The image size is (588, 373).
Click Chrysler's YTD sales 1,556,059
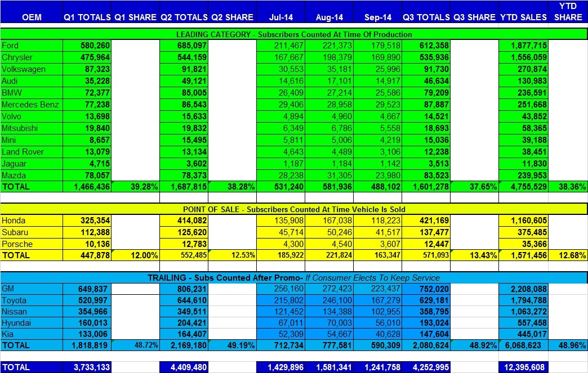coord(523,57)
